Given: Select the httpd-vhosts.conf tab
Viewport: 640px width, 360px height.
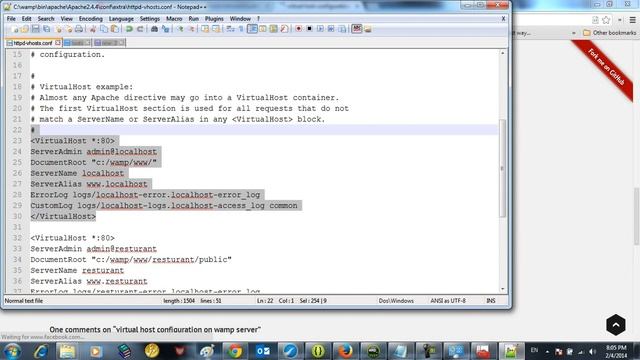Looking at the screenshot, I should (x=32, y=43).
